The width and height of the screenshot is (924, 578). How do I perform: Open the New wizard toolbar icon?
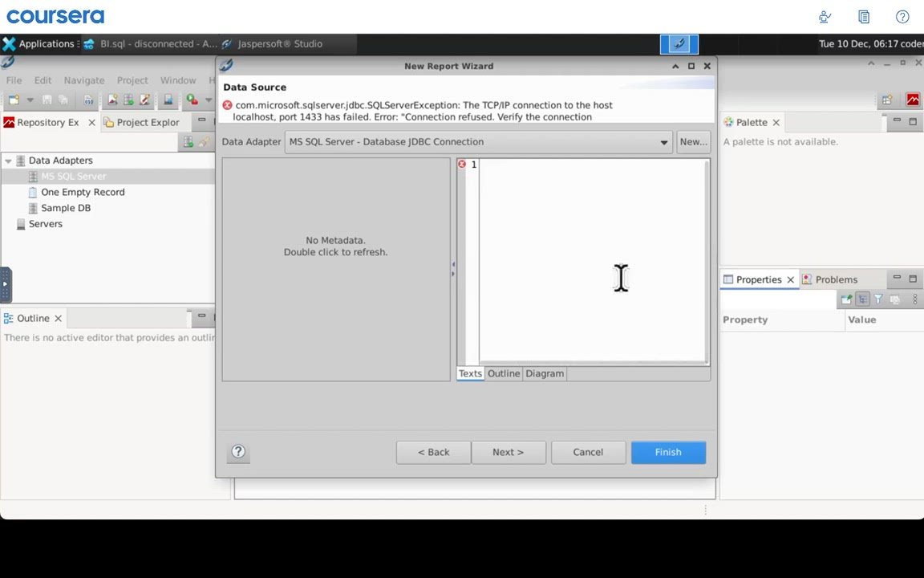pos(14,100)
